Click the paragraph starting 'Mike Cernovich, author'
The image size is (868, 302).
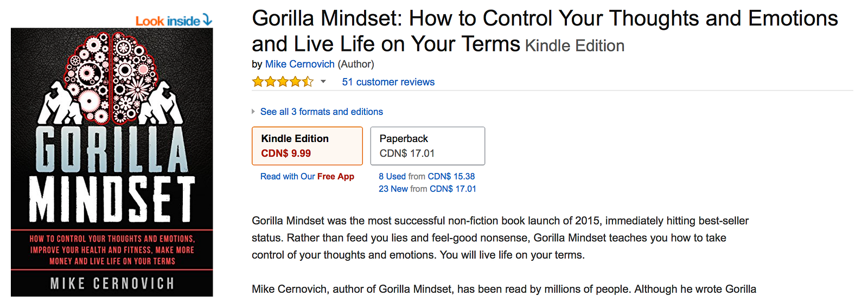(503, 289)
